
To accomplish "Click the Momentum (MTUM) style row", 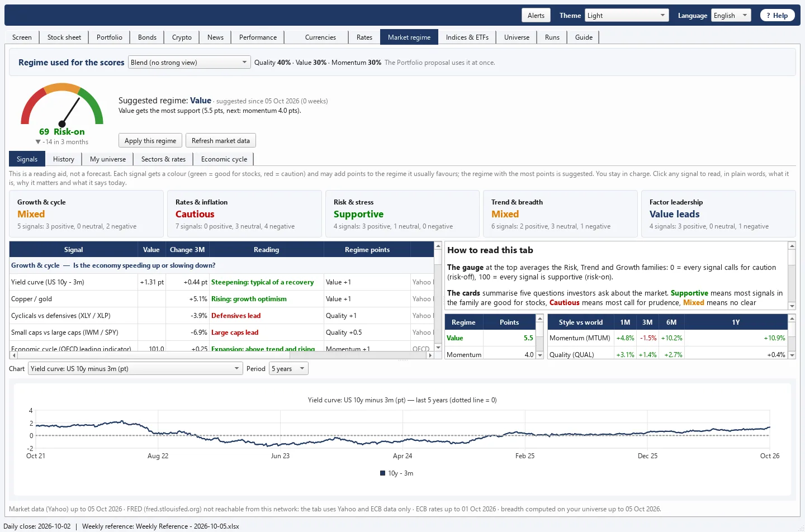I will coord(667,338).
